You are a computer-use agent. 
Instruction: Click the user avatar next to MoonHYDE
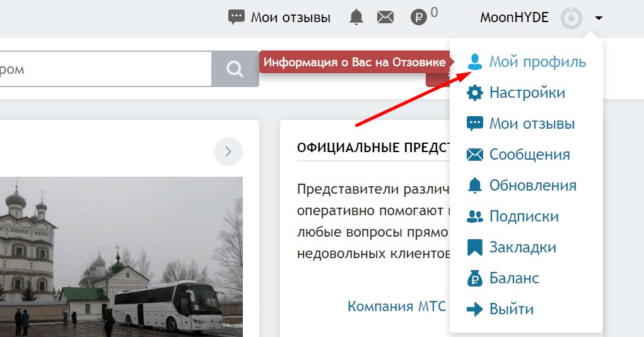pyautogui.click(x=571, y=18)
